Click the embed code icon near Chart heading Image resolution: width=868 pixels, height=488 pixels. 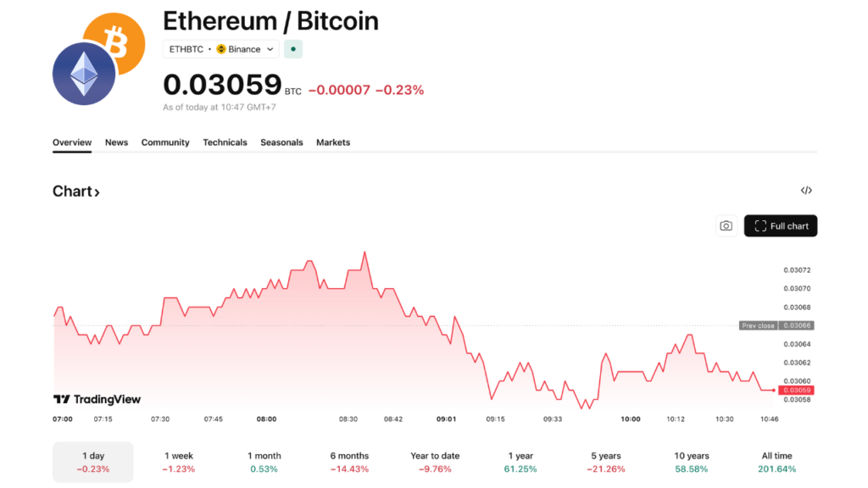[806, 191]
